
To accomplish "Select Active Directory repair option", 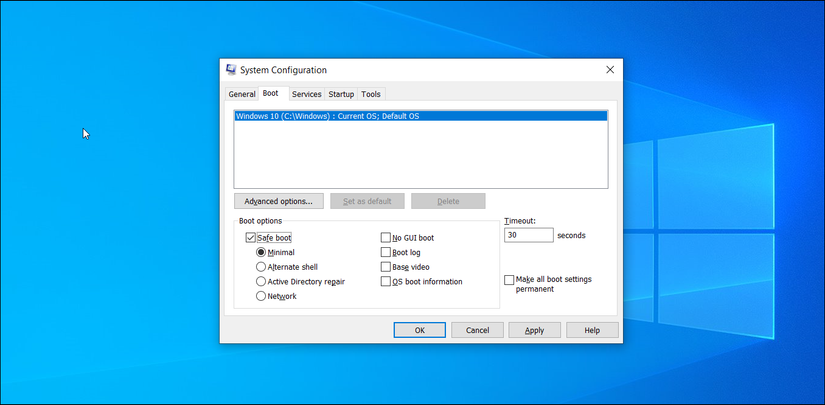I will (261, 282).
